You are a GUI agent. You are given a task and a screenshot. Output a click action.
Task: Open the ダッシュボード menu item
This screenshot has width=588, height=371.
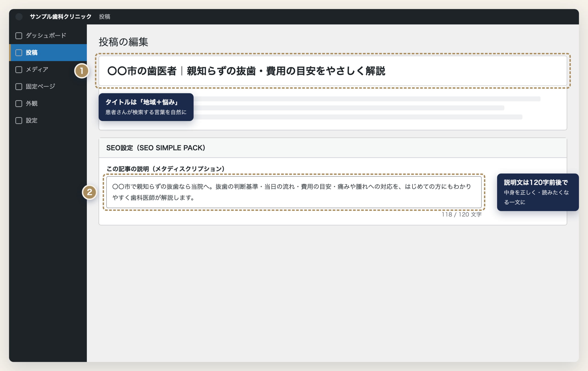click(x=48, y=36)
